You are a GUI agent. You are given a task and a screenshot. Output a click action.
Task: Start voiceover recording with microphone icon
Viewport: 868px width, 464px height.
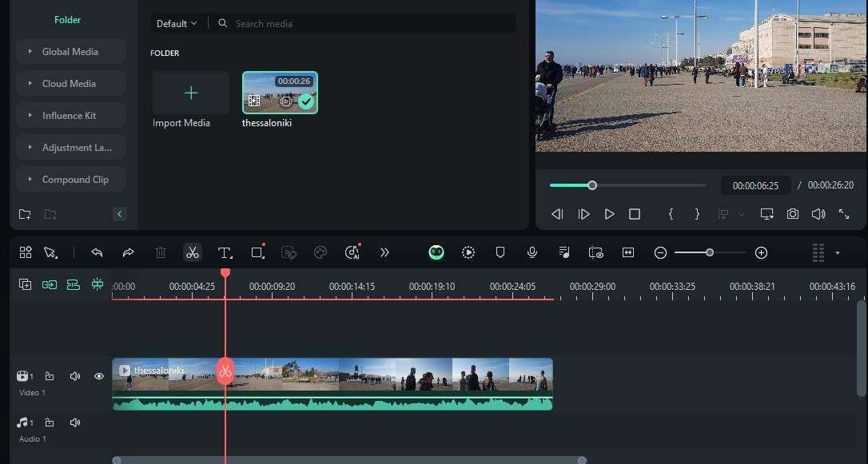[532, 252]
